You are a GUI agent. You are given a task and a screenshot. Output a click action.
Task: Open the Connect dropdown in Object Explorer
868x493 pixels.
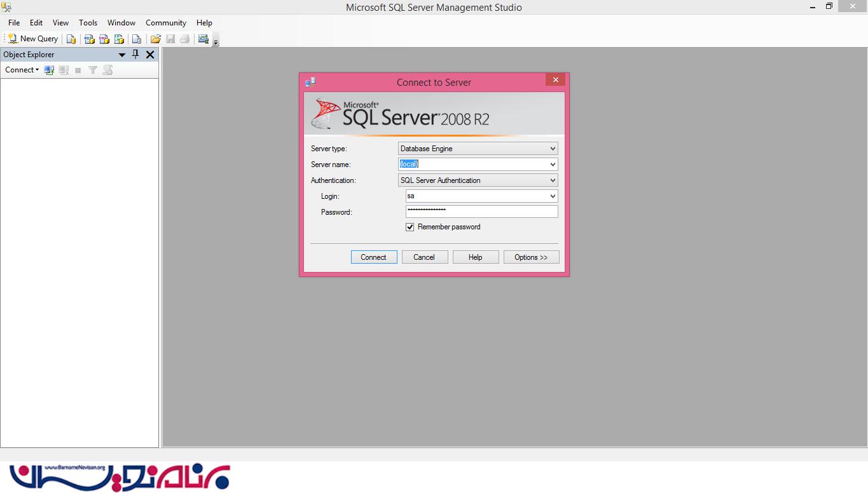pyautogui.click(x=22, y=70)
